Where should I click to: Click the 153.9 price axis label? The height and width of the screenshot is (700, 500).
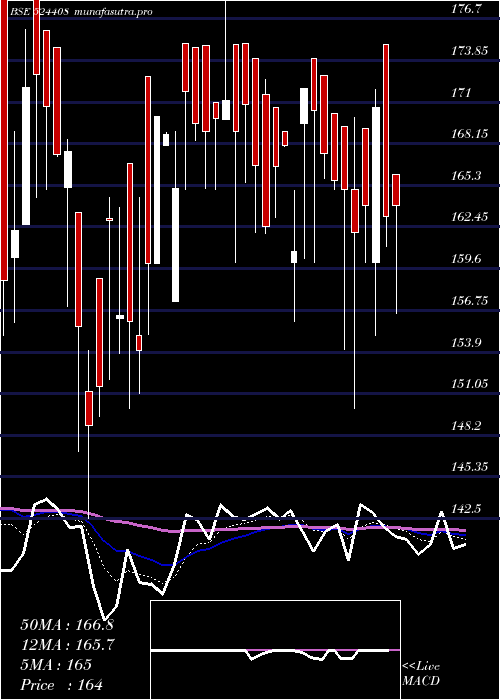[466, 342]
